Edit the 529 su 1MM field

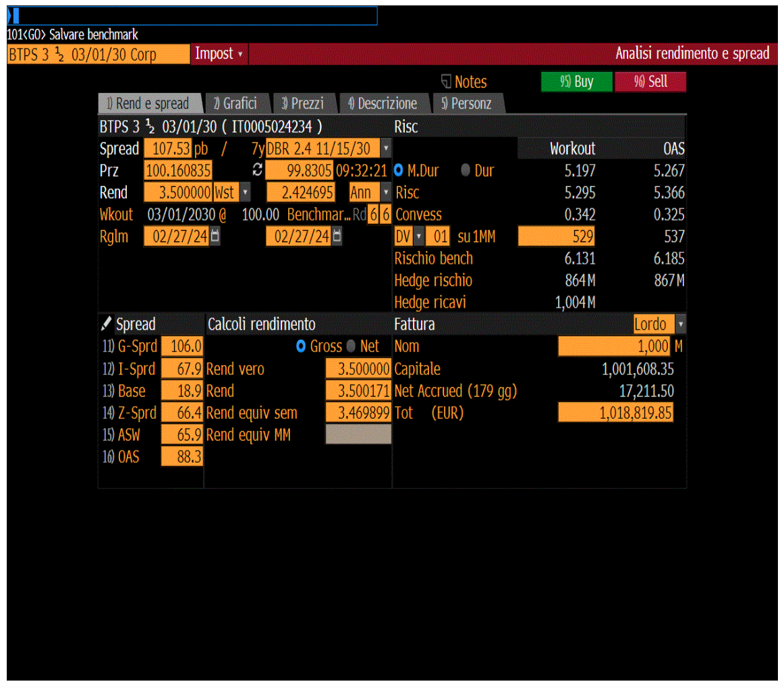point(557,236)
